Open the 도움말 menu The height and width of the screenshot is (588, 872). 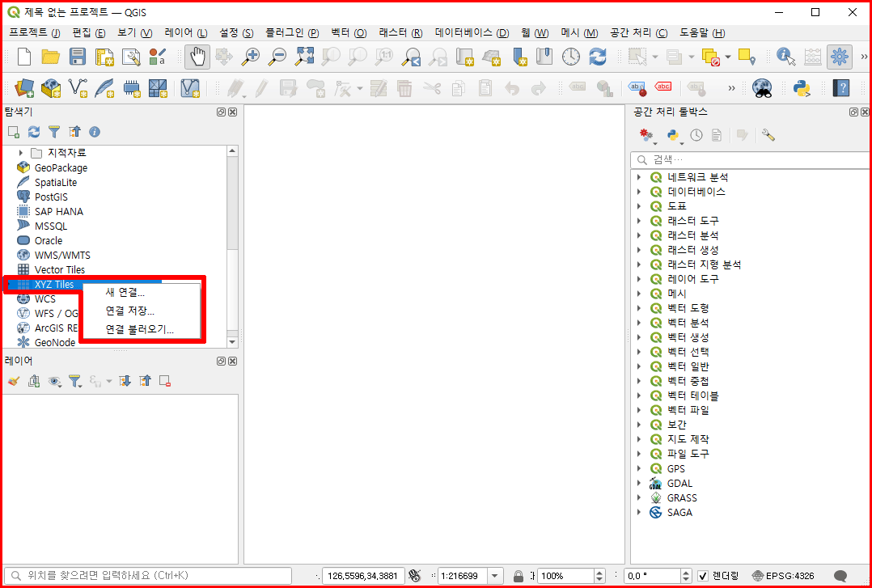[x=702, y=33]
